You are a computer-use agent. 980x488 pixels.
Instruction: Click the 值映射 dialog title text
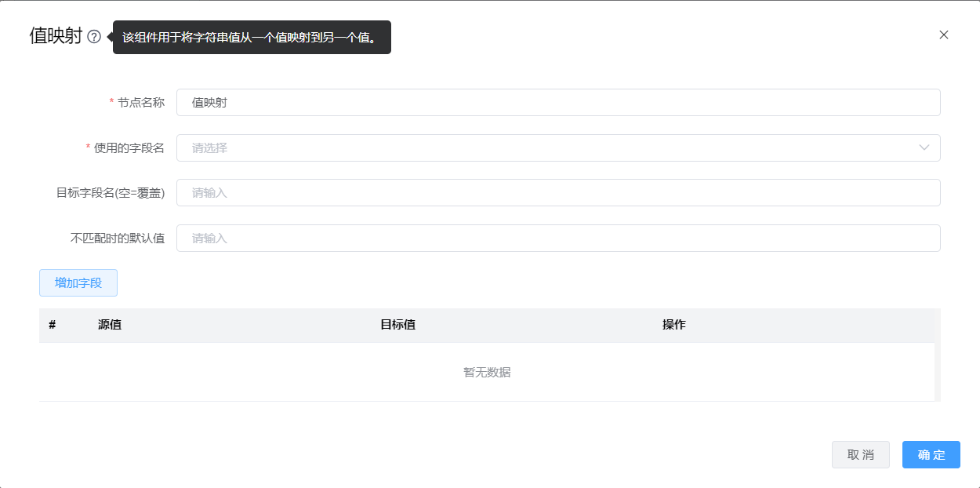pyautogui.click(x=56, y=36)
